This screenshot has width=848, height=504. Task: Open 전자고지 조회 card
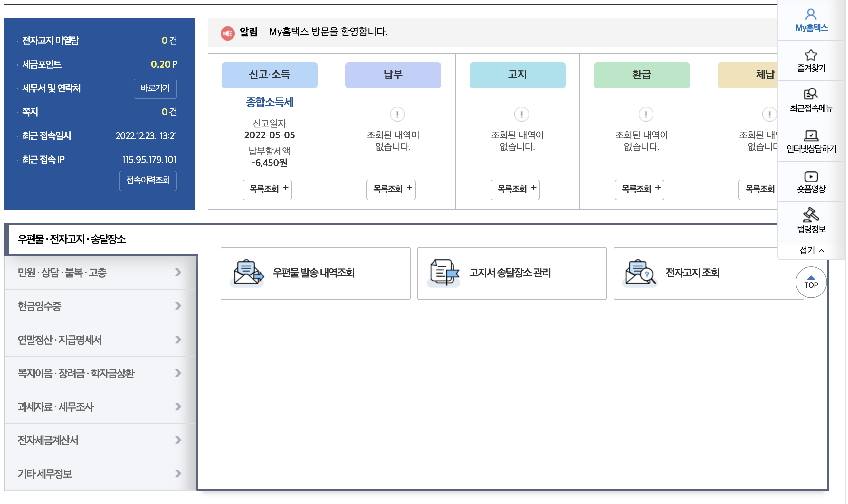click(x=708, y=273)
